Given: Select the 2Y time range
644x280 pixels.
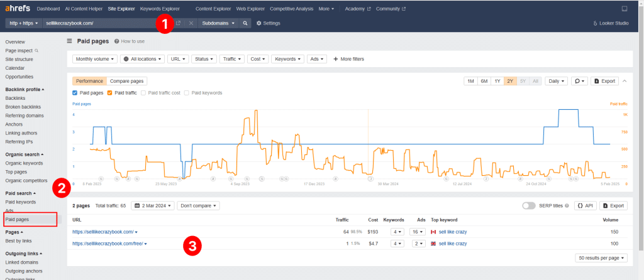Looking at the screenshot, I should pyautogui.click(x=510, y=81).
